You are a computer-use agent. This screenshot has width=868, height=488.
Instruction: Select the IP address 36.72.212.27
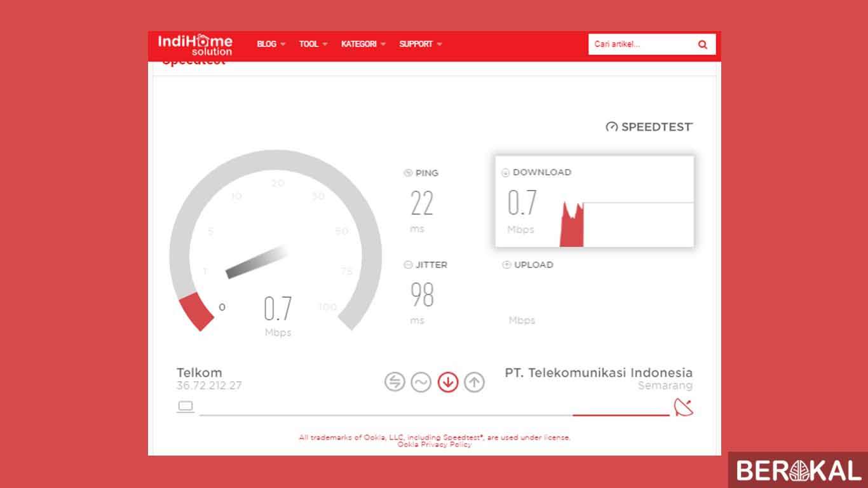click(209, 386)
